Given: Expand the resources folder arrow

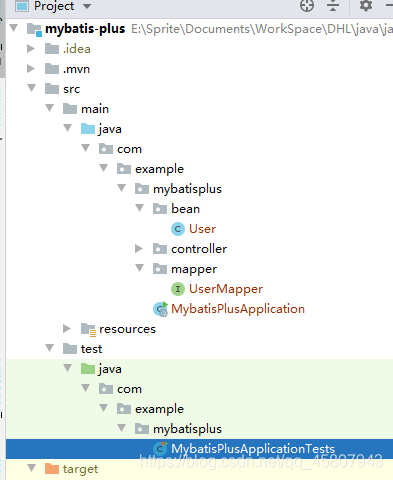Looking at the screenshot, I should pos(67,329).
